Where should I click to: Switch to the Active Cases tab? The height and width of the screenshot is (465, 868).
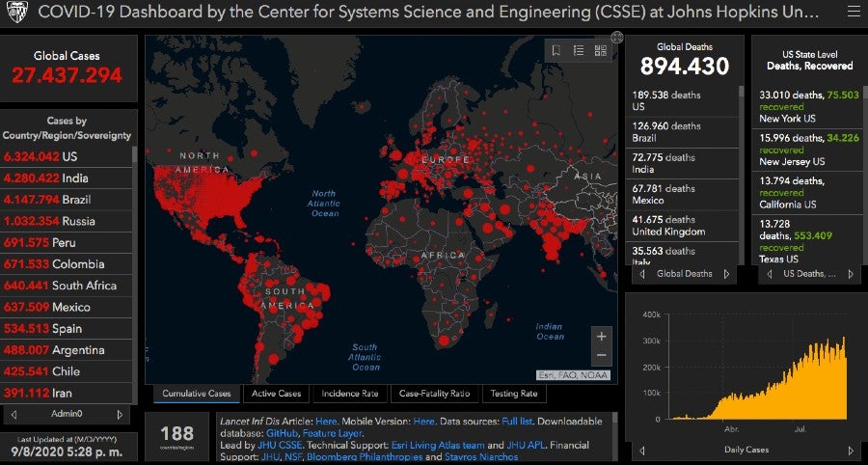pyautogui.click(x=276, y=394)
